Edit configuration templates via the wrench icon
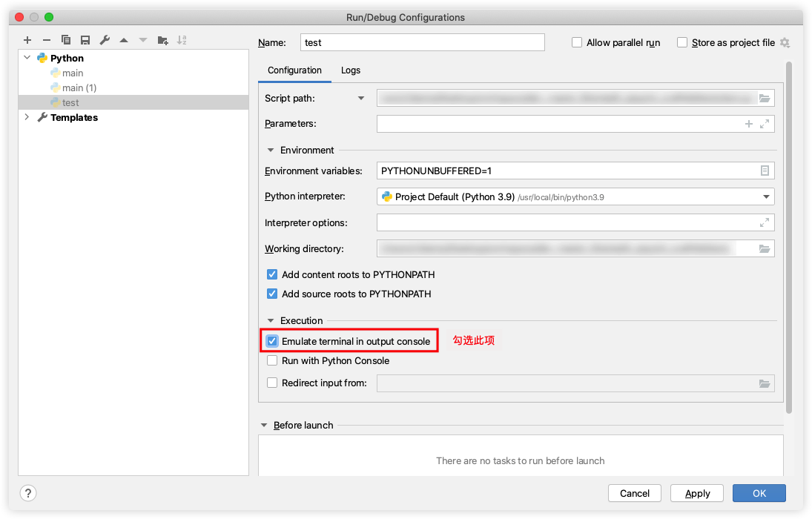812x519 pixels. click(x=105, y=39)
